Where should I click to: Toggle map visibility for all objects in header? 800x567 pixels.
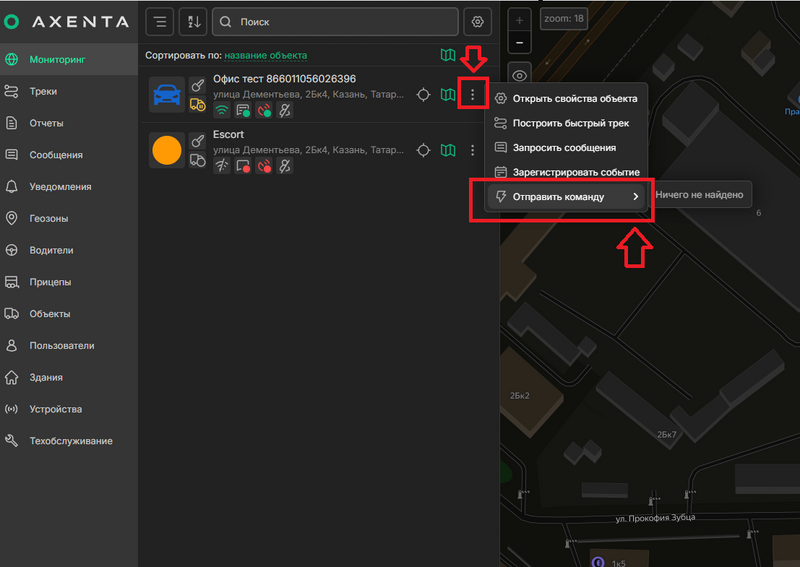(x=447, y=55)
